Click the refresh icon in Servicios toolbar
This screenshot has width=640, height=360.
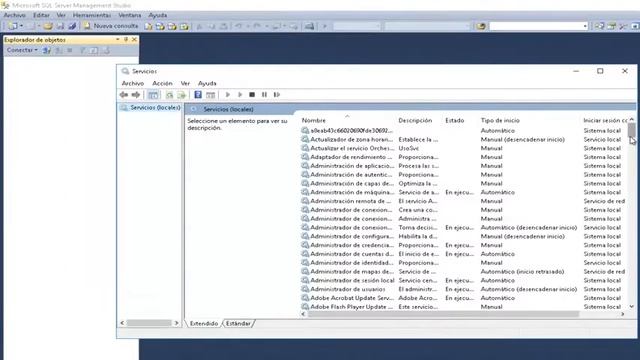pos(169,95)
